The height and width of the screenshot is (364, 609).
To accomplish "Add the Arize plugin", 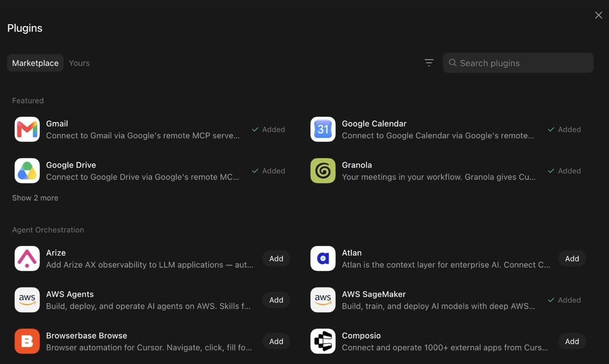I will pyautogui.click(x=276, y=259).
